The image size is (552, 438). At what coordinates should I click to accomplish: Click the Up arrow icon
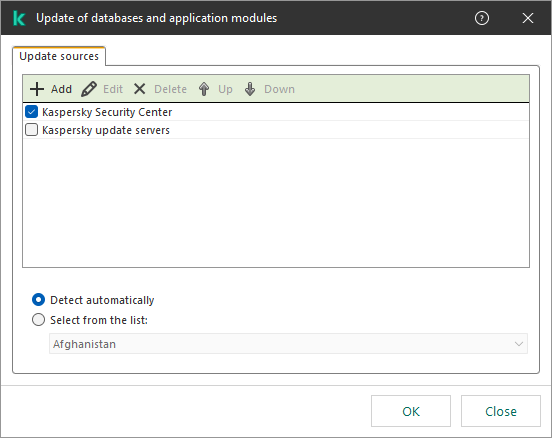pos(204,89)
